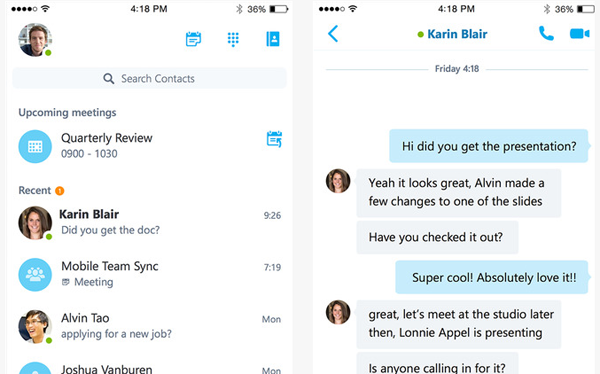Select the 'Have you checked it out?' message
Viewport: 600px width, 374px height.
point(437,237)
